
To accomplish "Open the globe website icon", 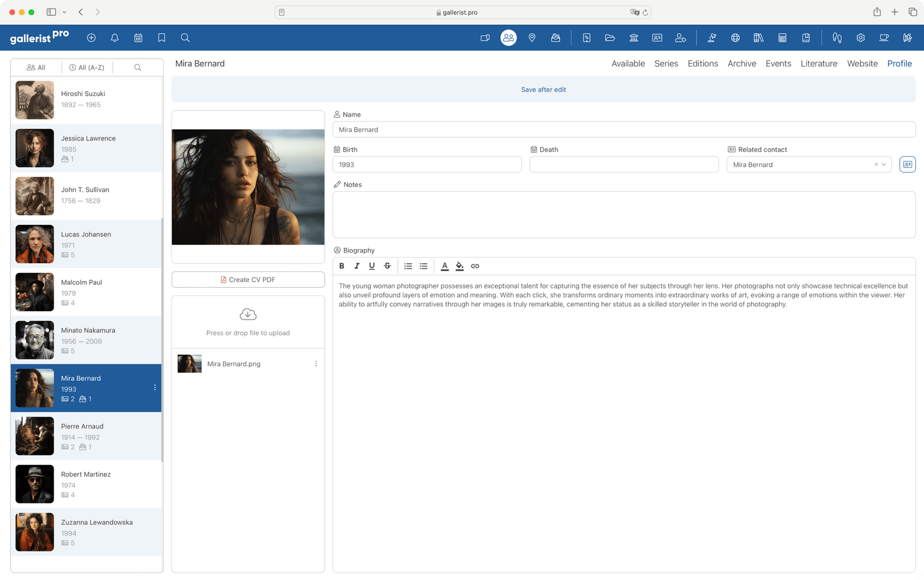I will point(735,38).
